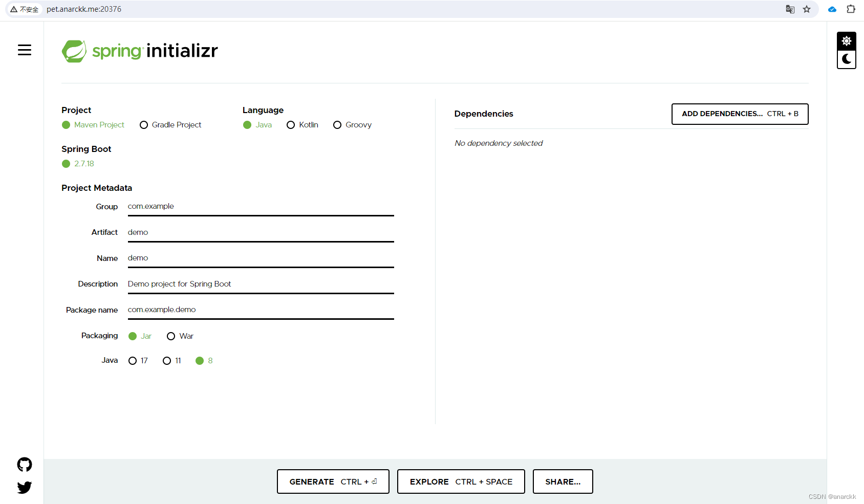Switch to dark theme moon icon
The height and width of the screenshot is (504, 864).
pyautogui.click(x=847, y=59)
